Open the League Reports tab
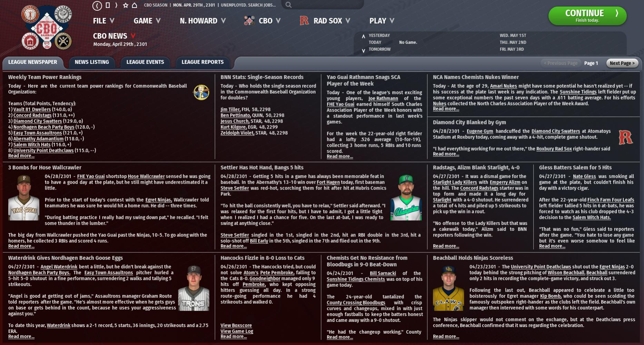The height and width of the screenshot is (345, 644). pyautogui.click(x=202, y=62)
